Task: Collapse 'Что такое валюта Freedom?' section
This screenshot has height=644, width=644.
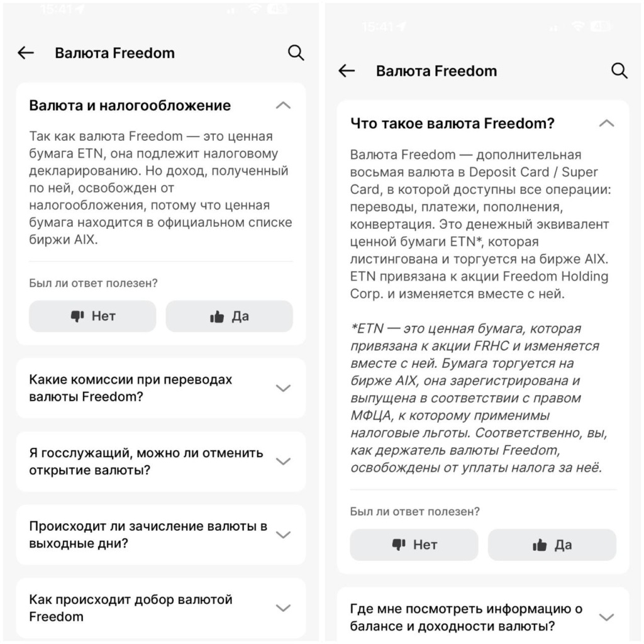Action: (607, 123)
